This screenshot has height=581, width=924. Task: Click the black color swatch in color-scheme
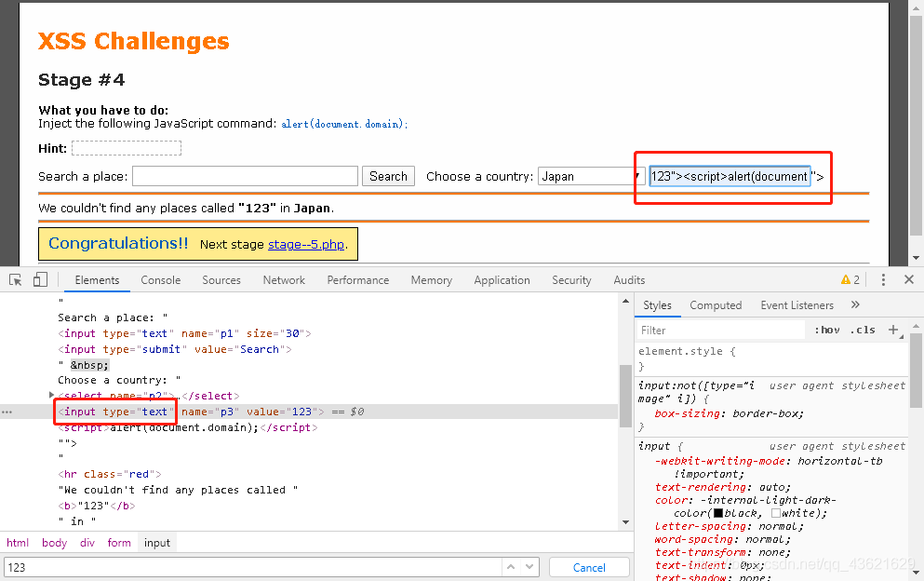717,513
